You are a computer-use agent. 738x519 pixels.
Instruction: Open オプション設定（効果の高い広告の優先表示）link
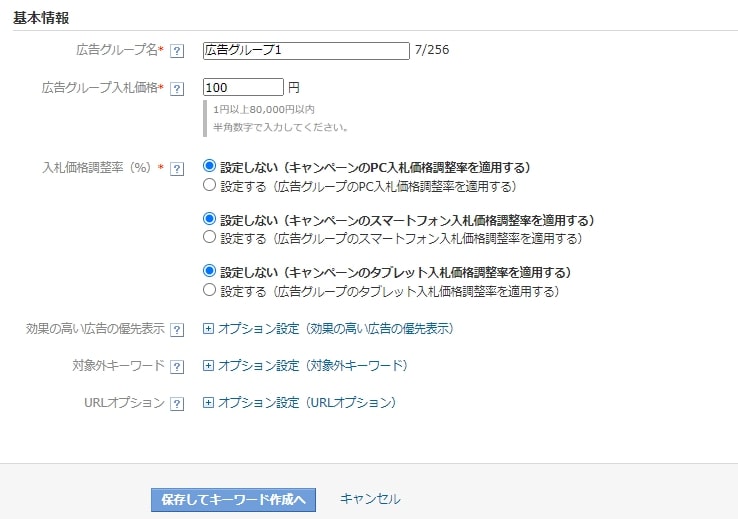coord(336,328)
